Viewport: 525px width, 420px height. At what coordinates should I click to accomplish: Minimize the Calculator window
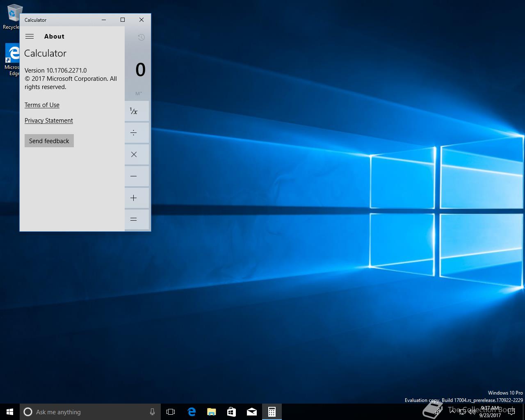pyautogui.click(x=104, y=20)
